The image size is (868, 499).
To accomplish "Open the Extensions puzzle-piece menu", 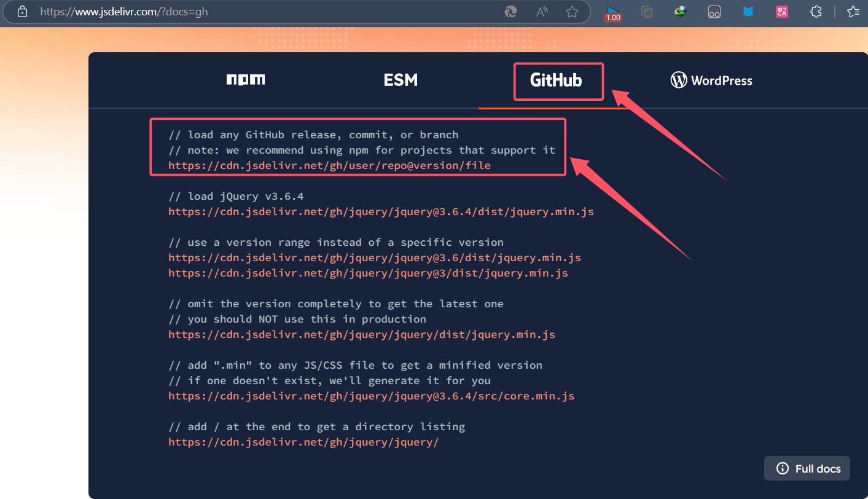I will coord(816,12).
